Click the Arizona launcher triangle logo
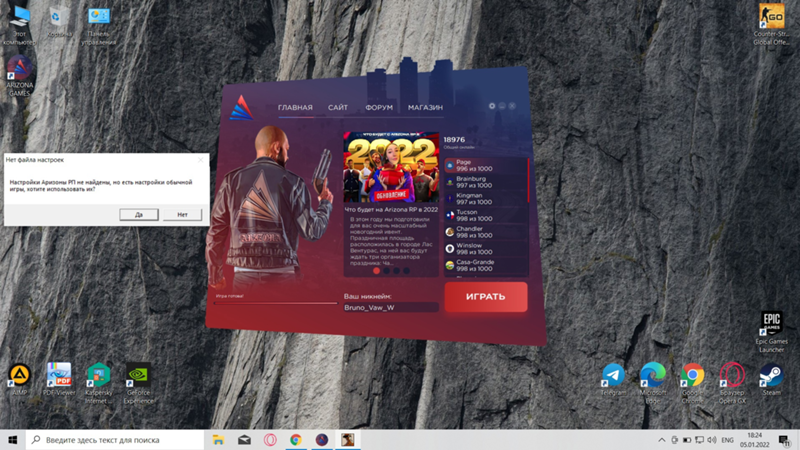The width and height of the screenshot is (800, 450). [x=241, y=108]
